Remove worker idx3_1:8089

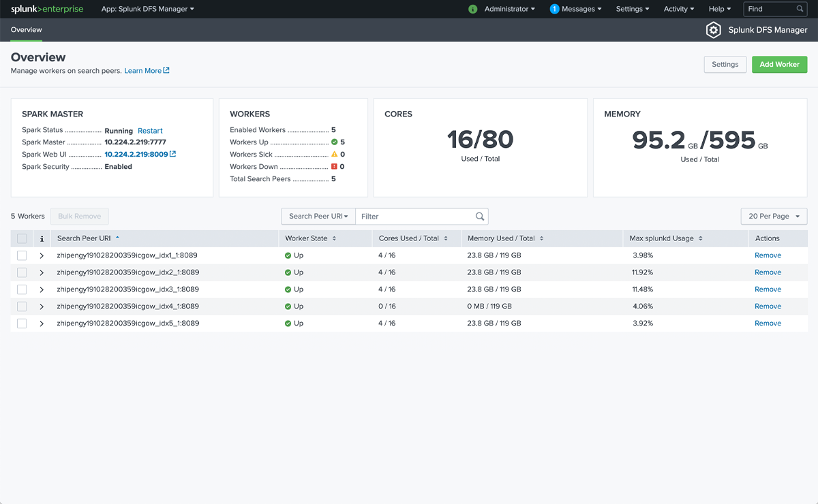[x=768, y=289]
